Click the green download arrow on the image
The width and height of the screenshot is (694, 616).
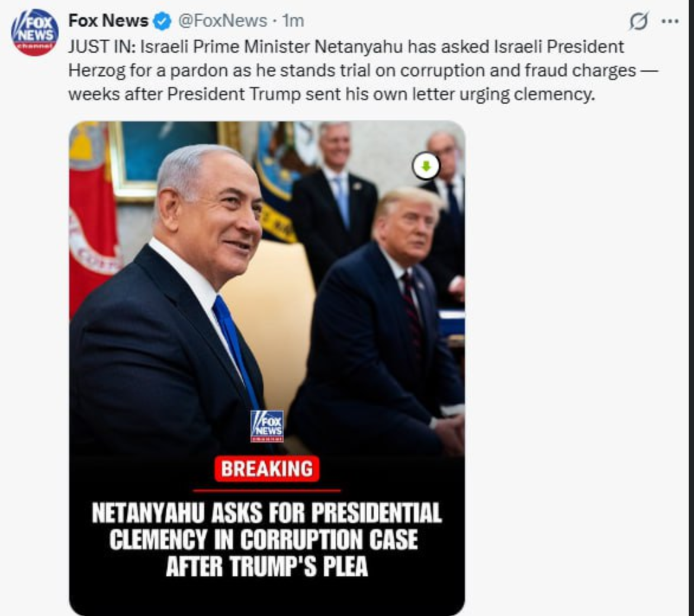coord(426,166)
